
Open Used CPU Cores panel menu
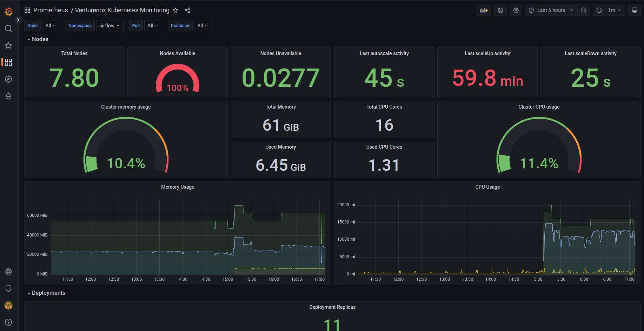coord(384,147)
